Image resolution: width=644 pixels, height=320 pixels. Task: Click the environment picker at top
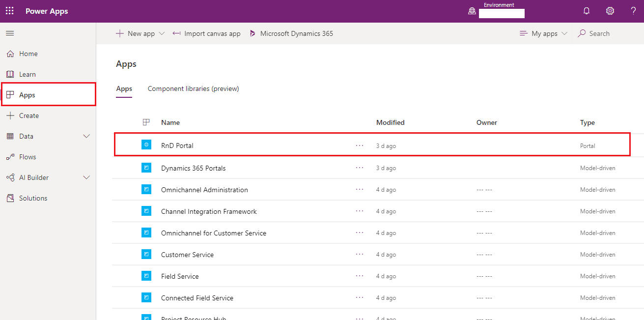pyautogui.click(x=502, y=13)
